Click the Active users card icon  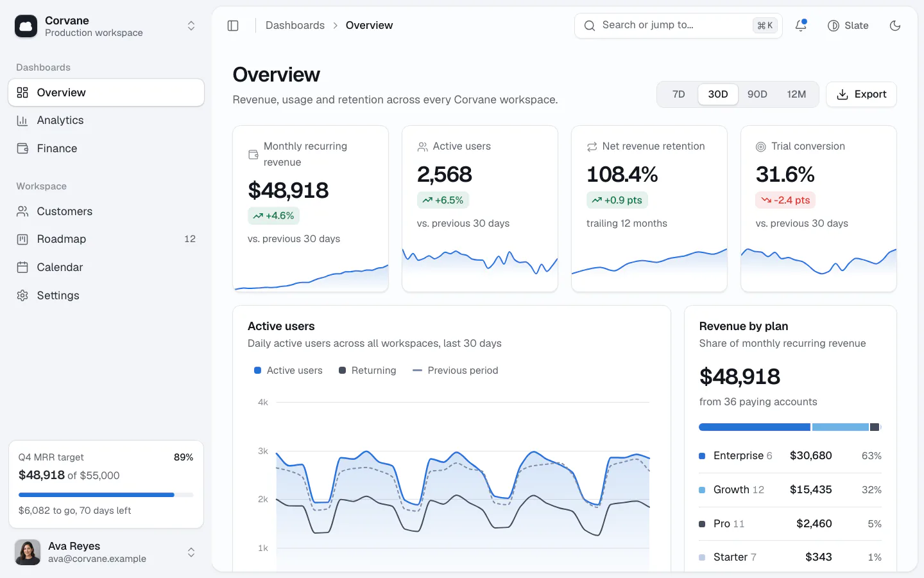click(x=422, y=147)
